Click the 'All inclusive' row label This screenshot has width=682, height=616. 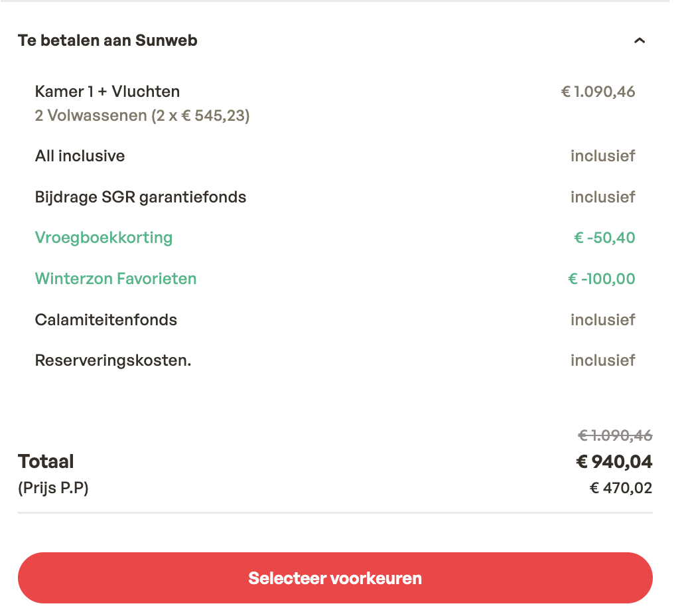point(80,157)
